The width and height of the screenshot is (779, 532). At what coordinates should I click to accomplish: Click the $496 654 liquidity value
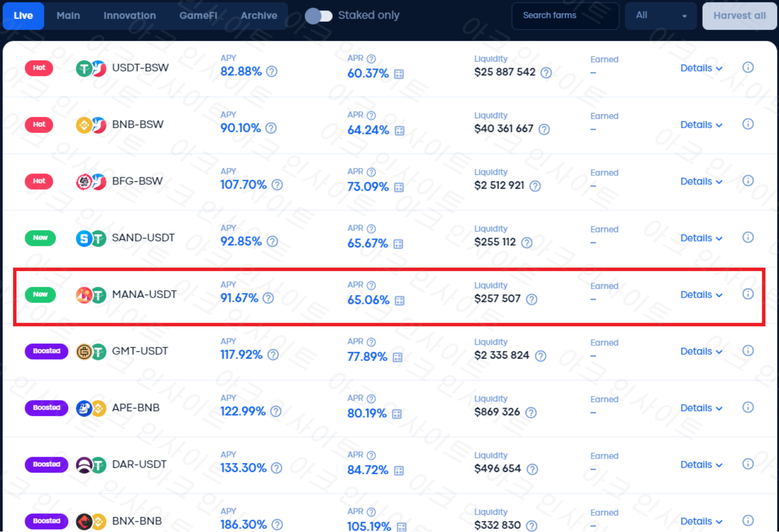[497, 468]
